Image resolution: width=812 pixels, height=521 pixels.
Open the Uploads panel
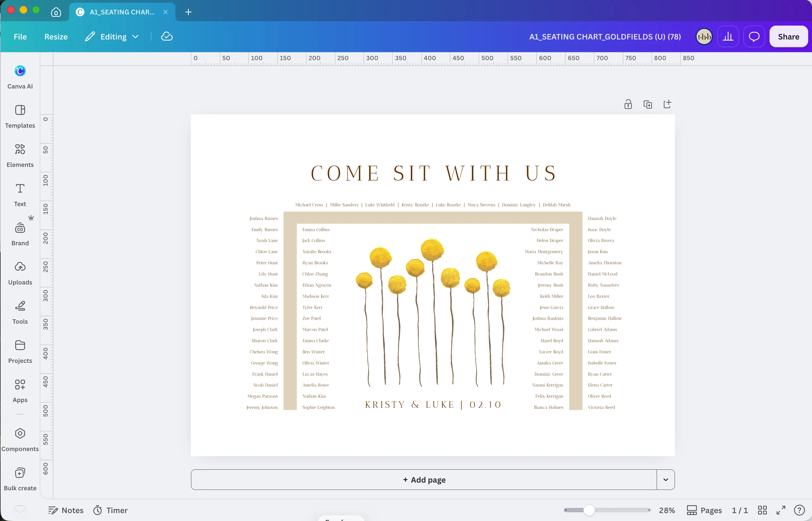(x=20, y=273)
